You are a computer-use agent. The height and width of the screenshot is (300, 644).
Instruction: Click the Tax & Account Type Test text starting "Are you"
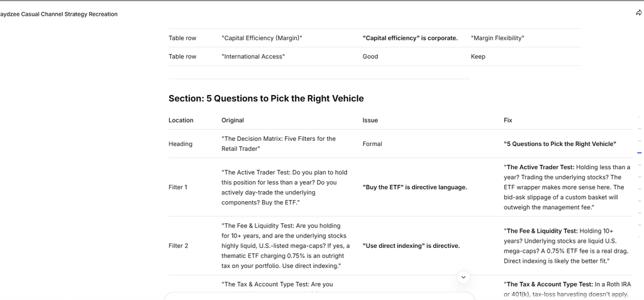[x=277, y=284]
